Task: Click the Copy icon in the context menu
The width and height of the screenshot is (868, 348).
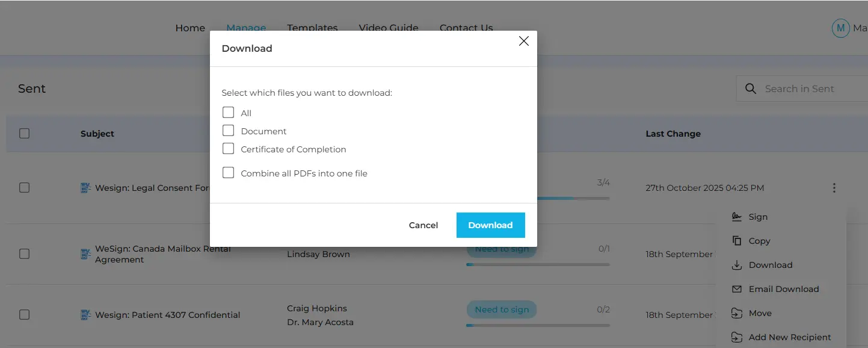Action: [736, 241]
